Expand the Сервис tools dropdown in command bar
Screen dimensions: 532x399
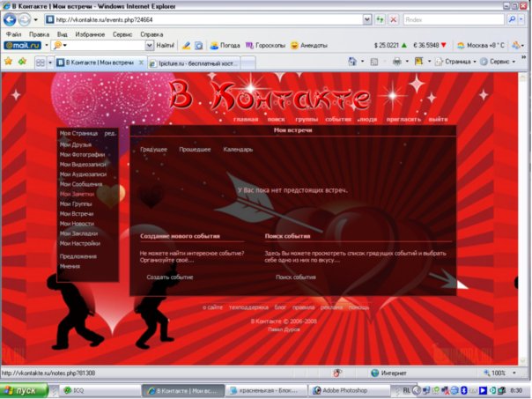(x=498, y=62)
